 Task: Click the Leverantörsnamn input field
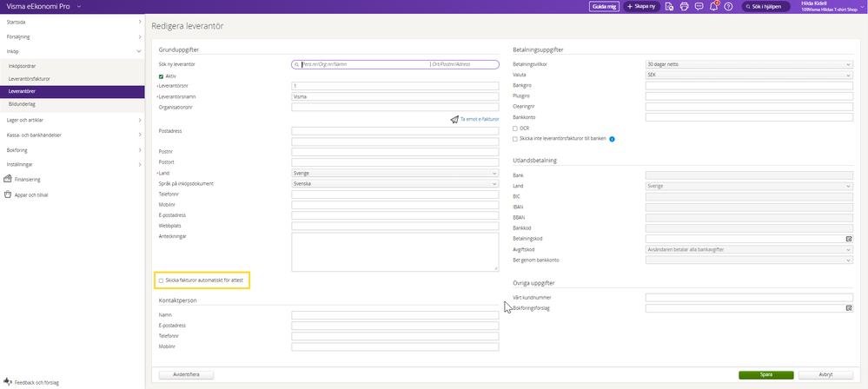point(394,96)
